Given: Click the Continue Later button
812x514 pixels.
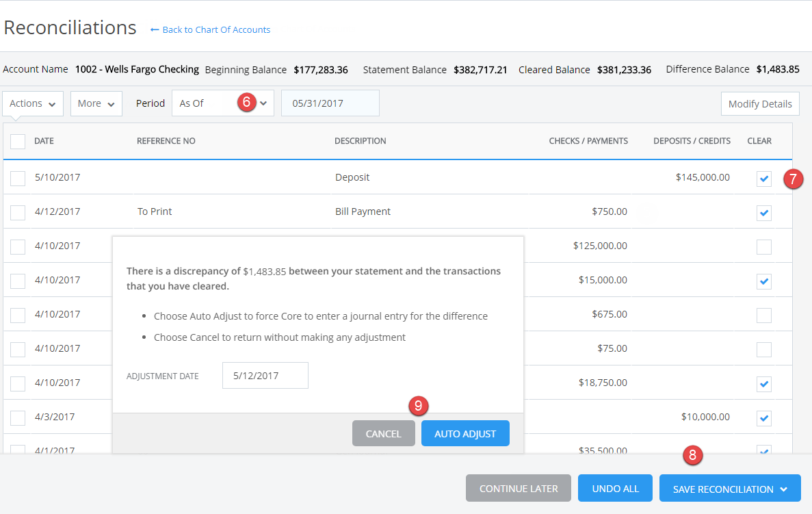Looking at the screenshot, I should click(x=519, y=489).
